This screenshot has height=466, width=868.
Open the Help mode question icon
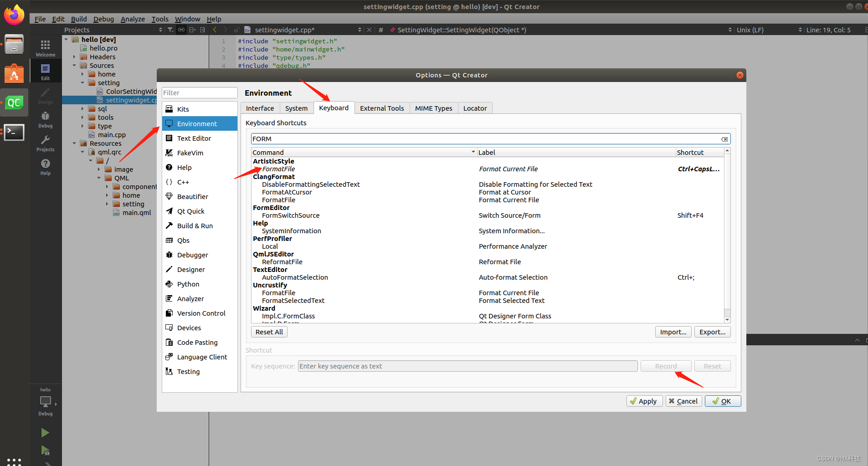pos(45,166)
